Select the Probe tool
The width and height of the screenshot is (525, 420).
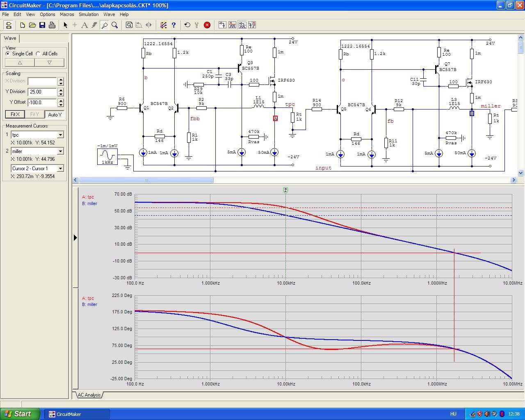click(105, 25)
